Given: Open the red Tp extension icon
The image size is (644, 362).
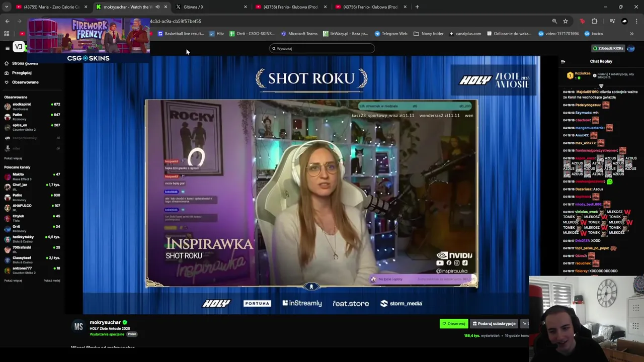Looking at the screenshot, I should click(x=582, y=21).
